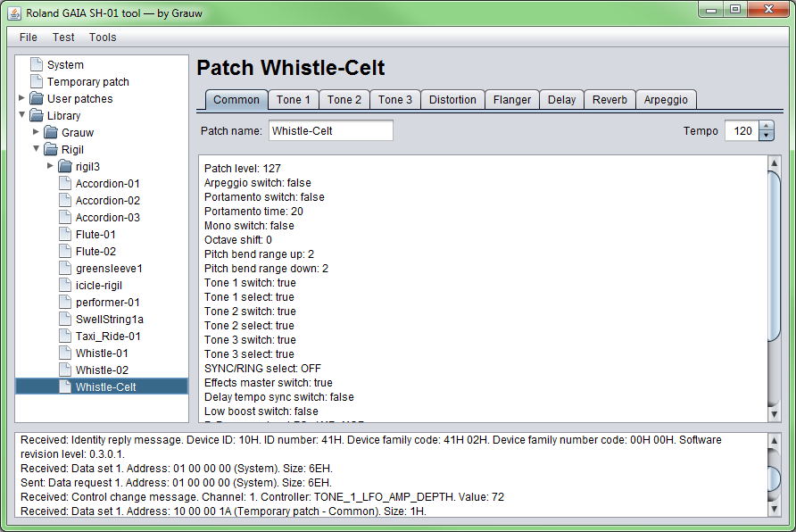Screen dimensions: 796x532
Task: Click the patch details scrollbar thumb
Action: (774, 256)
